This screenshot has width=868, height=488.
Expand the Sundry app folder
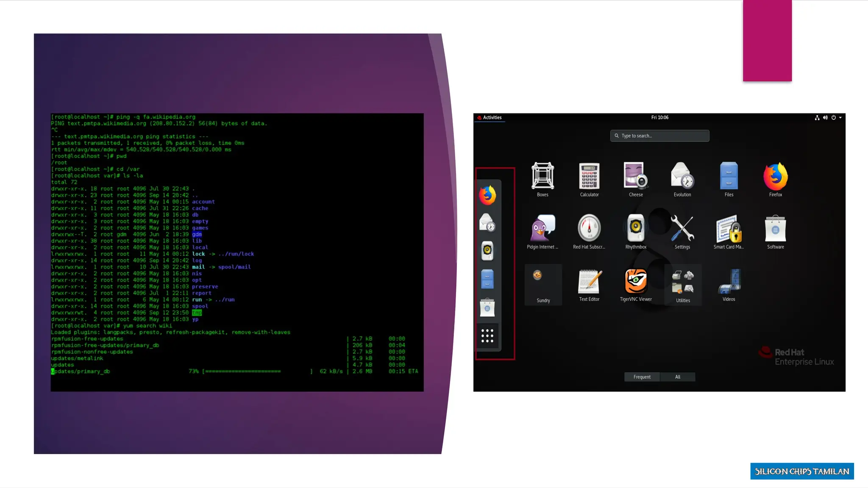click(543, 284)
